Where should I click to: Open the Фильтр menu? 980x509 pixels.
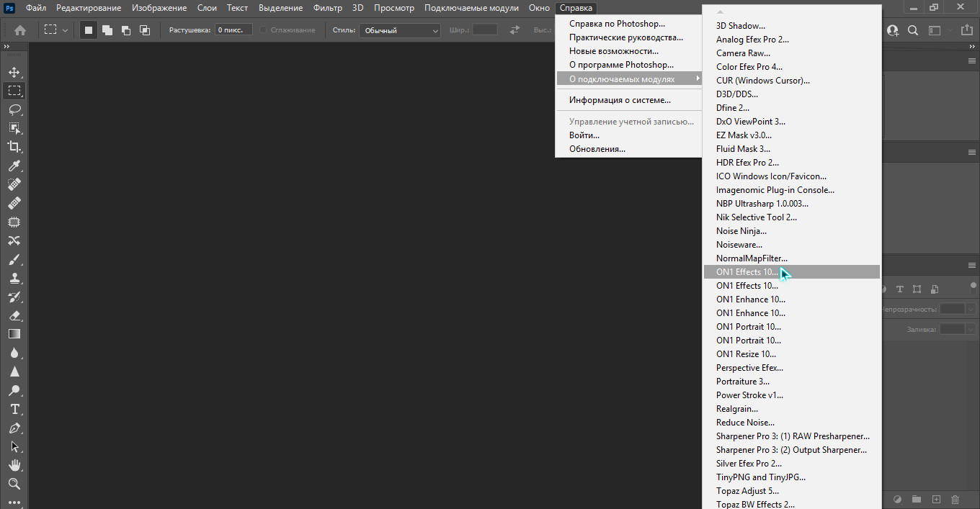[x=327, y=8]
